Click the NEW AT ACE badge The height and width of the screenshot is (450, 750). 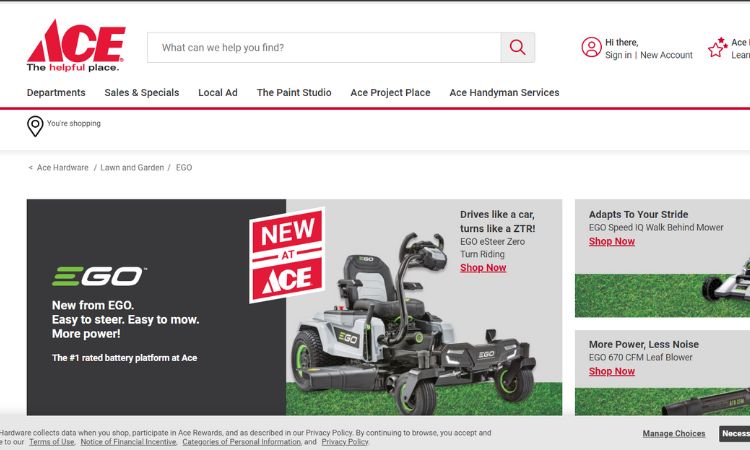tap(287, 255)
